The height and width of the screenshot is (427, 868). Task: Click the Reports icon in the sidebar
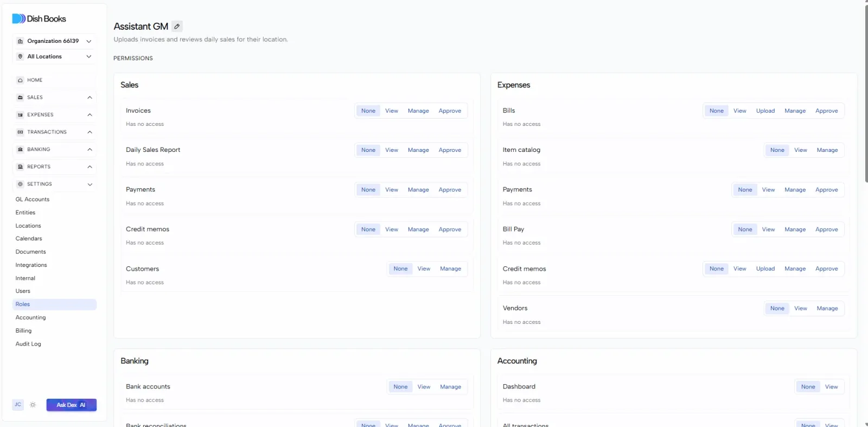click(20, 167)
